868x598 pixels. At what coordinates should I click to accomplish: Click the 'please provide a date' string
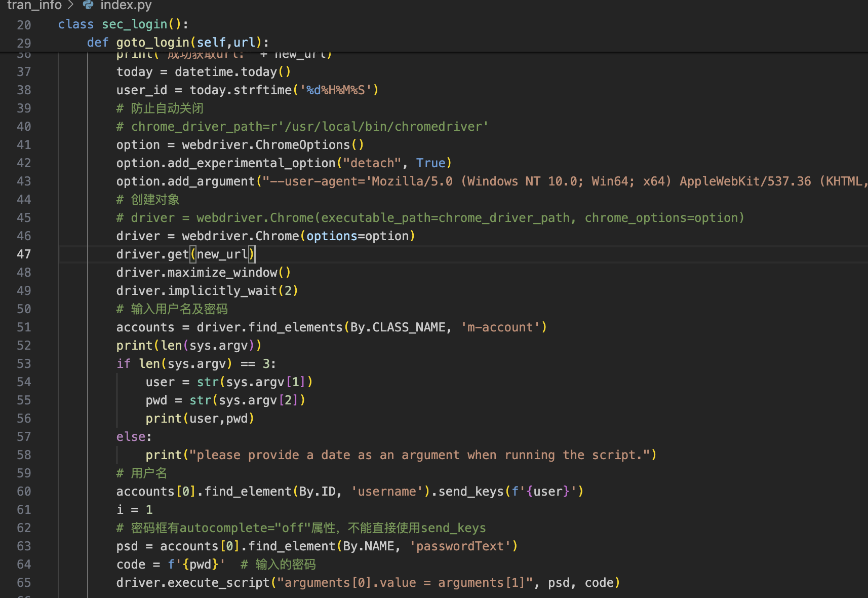[x=419, y=455]
